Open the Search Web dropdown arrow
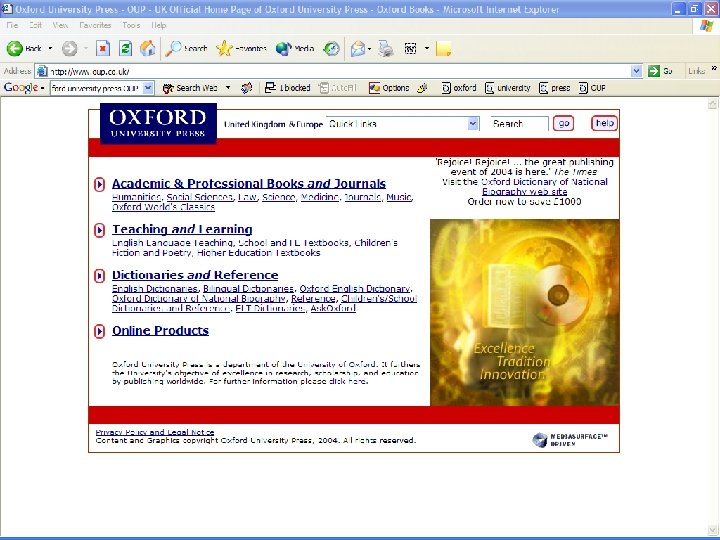 coord(228,88)
